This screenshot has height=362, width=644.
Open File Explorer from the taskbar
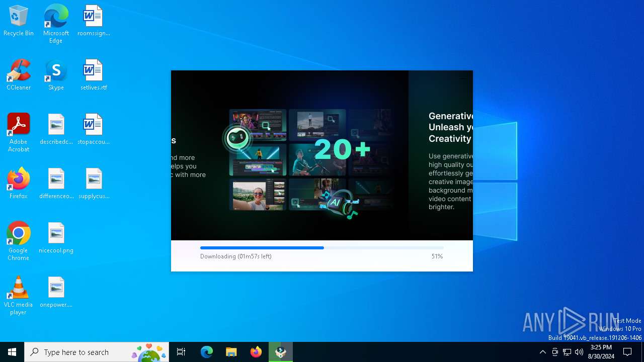click(231, 352)
